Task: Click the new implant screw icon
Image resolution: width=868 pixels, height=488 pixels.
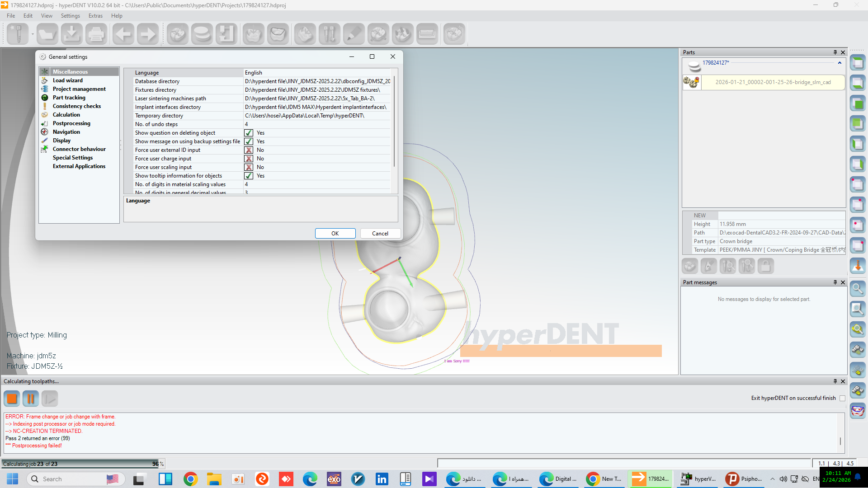Action: pyautogui.click(x=18, y=34)
